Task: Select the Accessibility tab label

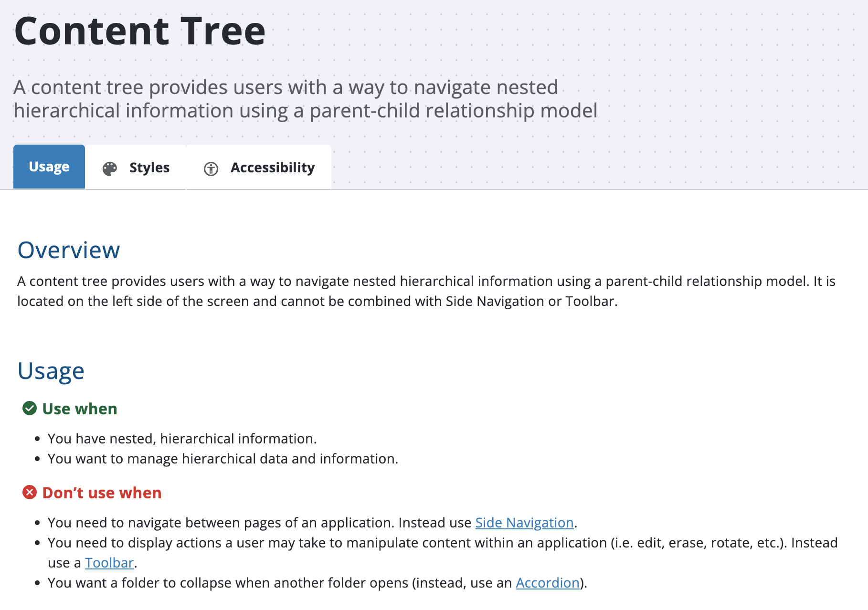Action: click(x=273, y=168)
